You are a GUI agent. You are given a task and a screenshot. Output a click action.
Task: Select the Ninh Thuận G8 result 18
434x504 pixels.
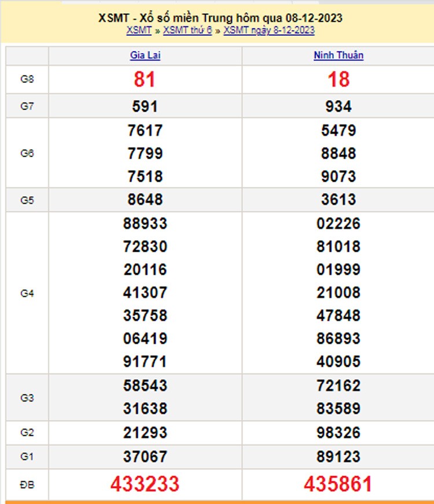click(339, 80)
